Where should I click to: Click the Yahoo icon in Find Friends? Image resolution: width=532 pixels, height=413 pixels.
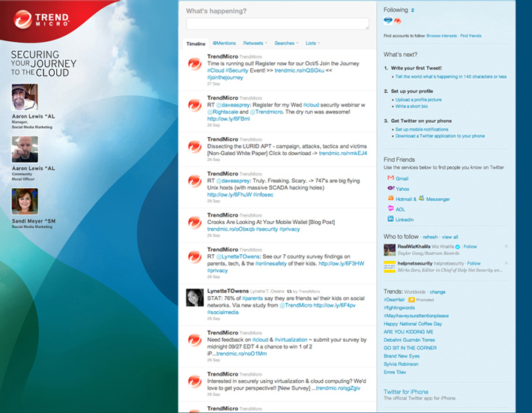pyautogui.click(x=390, y=188)
